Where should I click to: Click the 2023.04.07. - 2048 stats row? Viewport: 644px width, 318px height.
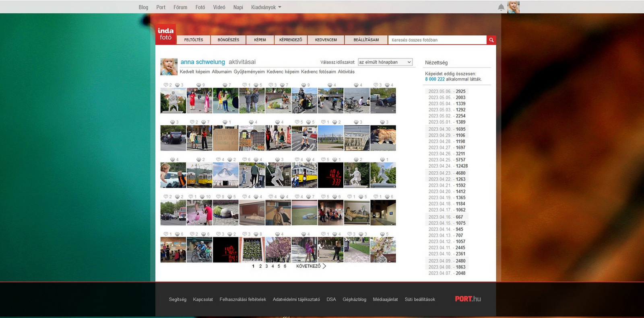click(x=447, y=273)
